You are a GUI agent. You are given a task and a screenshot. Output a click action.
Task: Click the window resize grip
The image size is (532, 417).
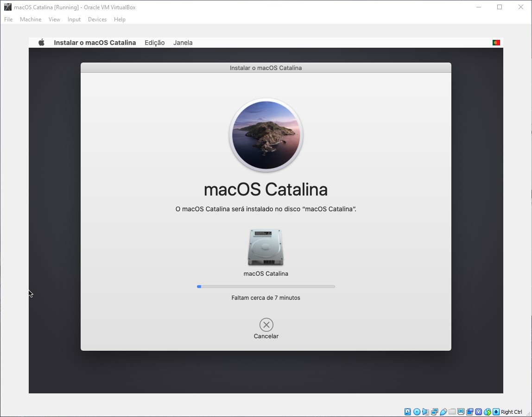pos(528,414)
